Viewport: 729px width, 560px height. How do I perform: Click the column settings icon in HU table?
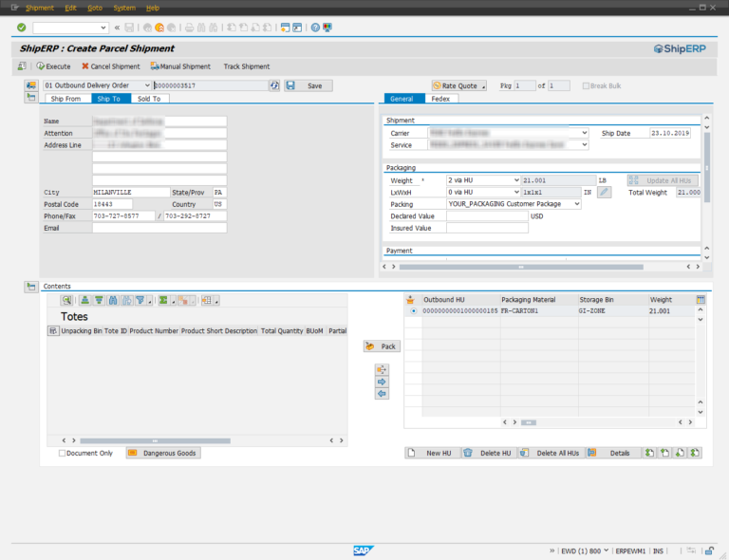pyautogui.click(x=701, y=300)
